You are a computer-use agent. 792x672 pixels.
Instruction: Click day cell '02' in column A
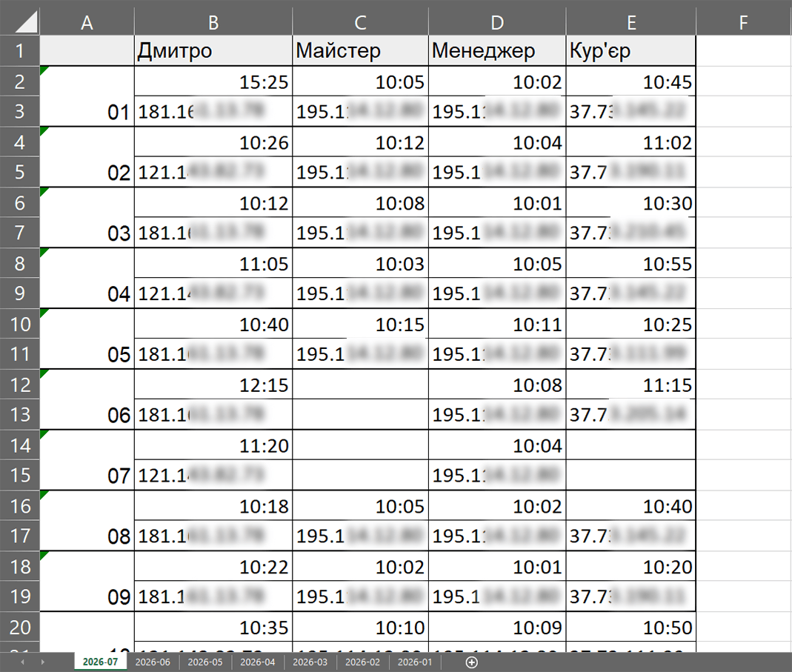(87, 156)
